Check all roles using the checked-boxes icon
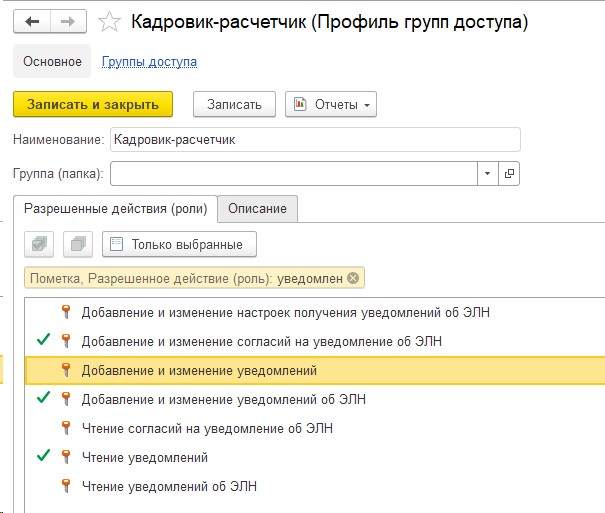Image resolution: width=605 pixels, height=513 pixels. (39, 244)
